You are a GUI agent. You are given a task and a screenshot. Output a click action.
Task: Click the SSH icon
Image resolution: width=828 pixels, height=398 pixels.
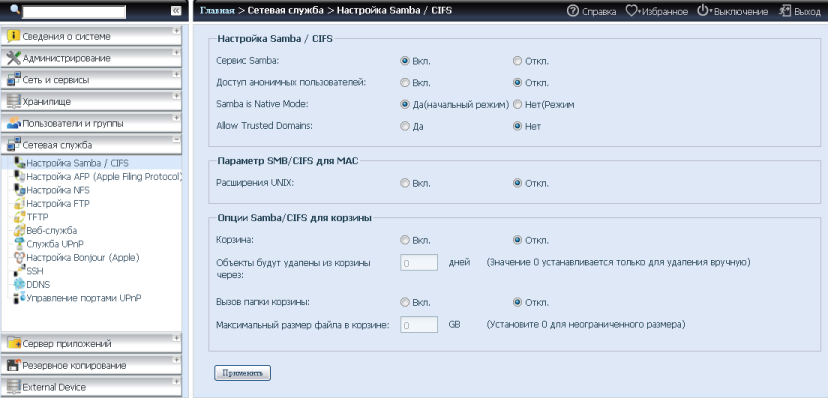pyautogui.click(x=20, y=271)
